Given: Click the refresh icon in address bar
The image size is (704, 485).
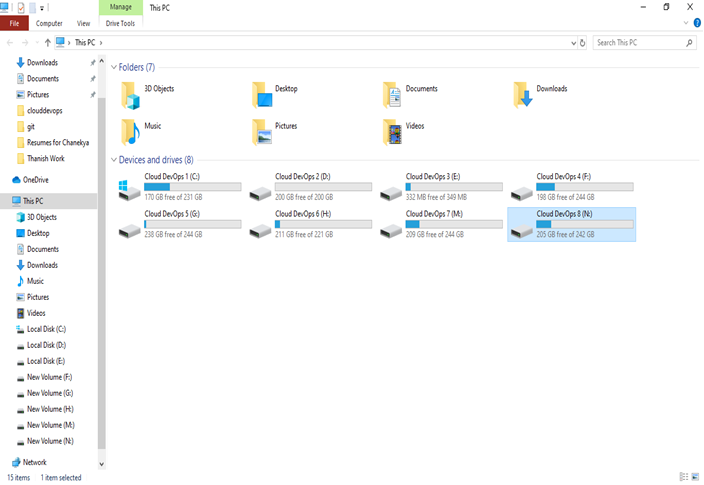Looking at the screenshot, I should pyautogui.click(x=583, y=43).
